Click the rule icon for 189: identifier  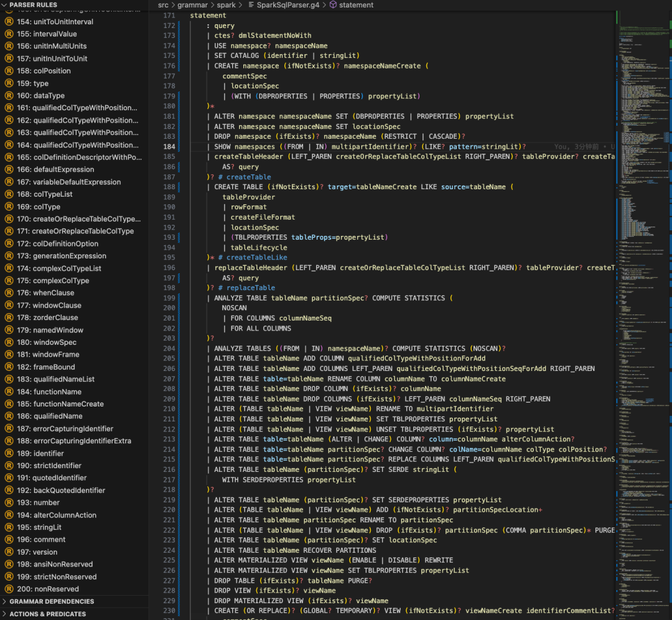[9, 453]
